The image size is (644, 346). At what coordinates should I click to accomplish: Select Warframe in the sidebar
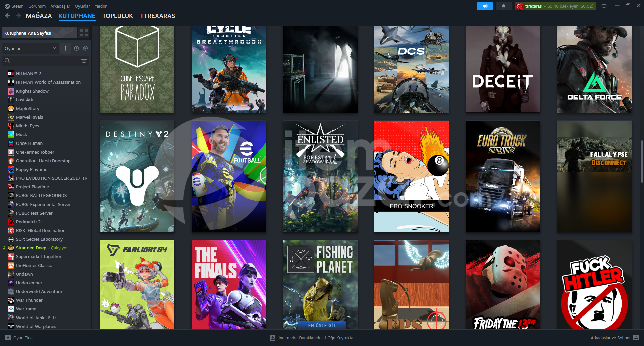26,309
